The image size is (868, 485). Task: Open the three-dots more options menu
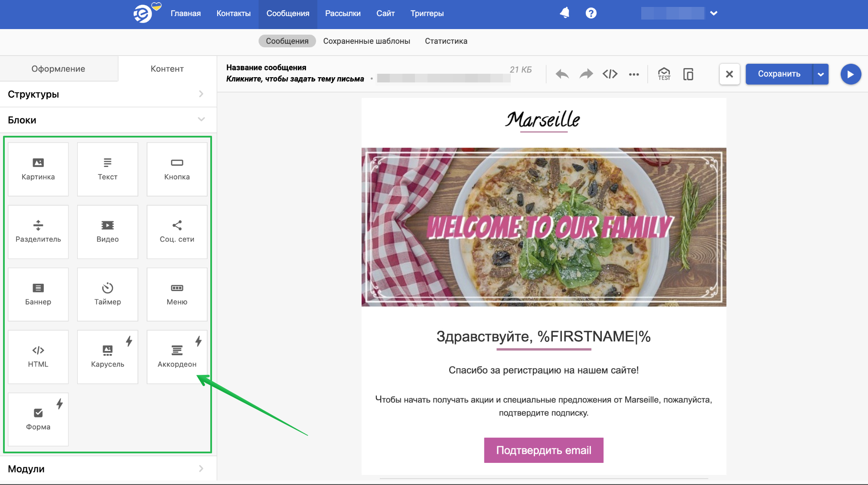click(x=634, y=74)
